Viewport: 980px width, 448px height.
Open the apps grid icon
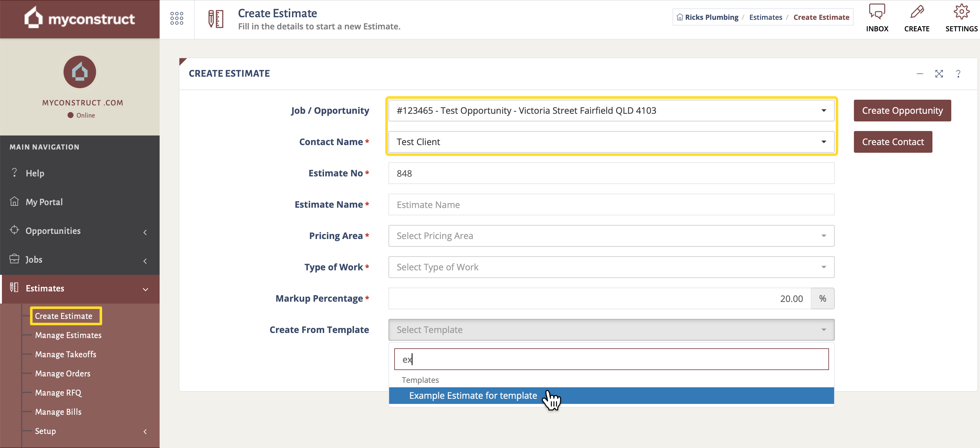[177, 18]
